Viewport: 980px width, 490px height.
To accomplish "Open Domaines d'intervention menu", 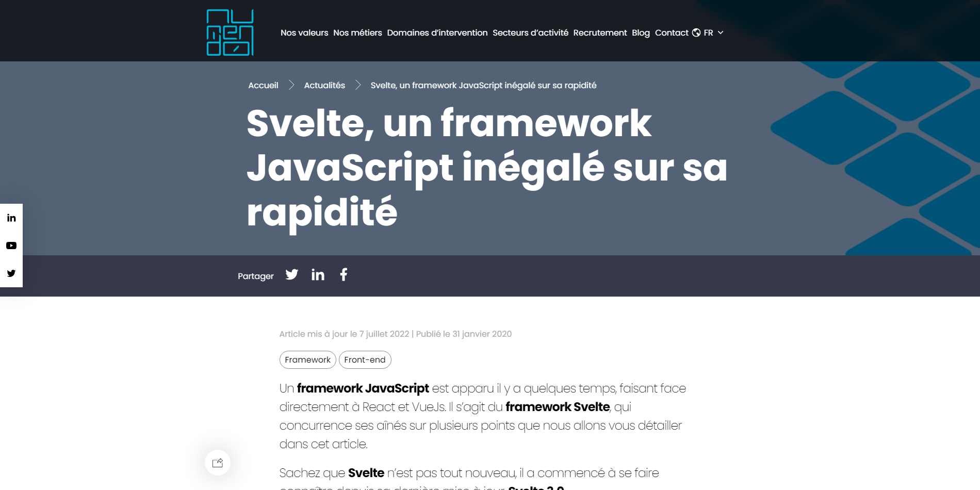I will tap(437, 32).
